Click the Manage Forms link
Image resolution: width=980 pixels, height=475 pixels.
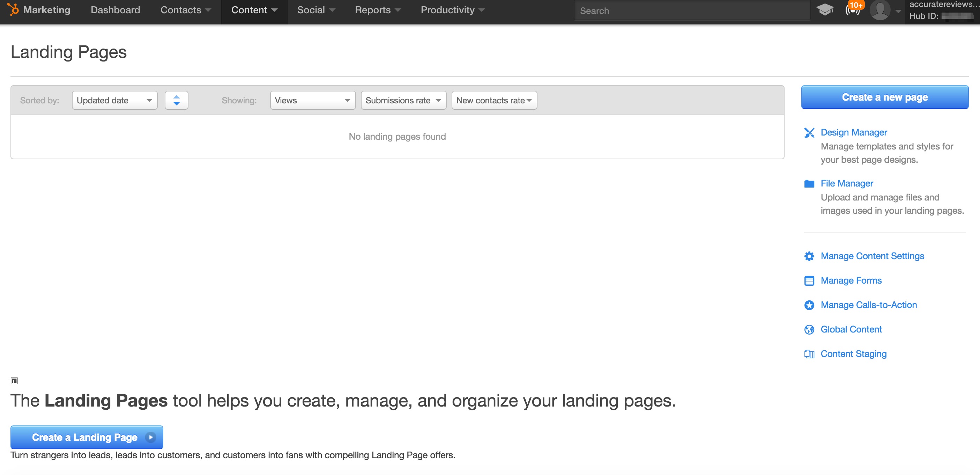tap(851, 280)
